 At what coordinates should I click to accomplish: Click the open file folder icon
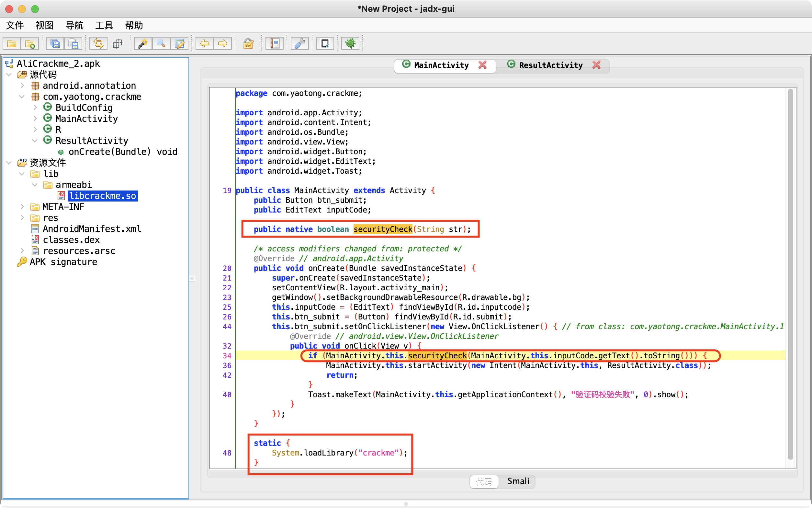[x=12, y=44]
